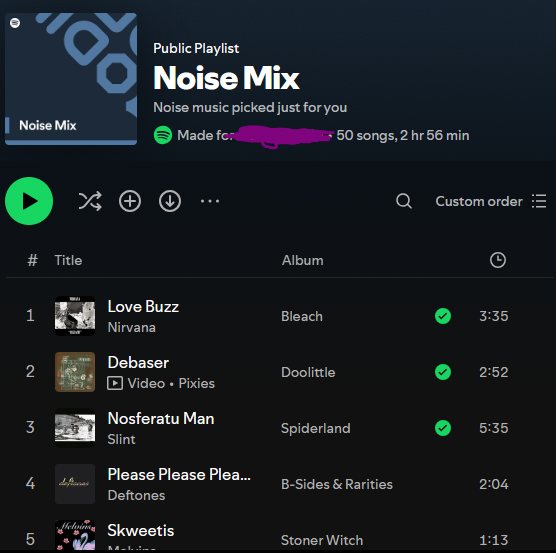556x553 pixels.
Task: Click the "Noise music picked just for you" description
Action: (x=250, y=107)
